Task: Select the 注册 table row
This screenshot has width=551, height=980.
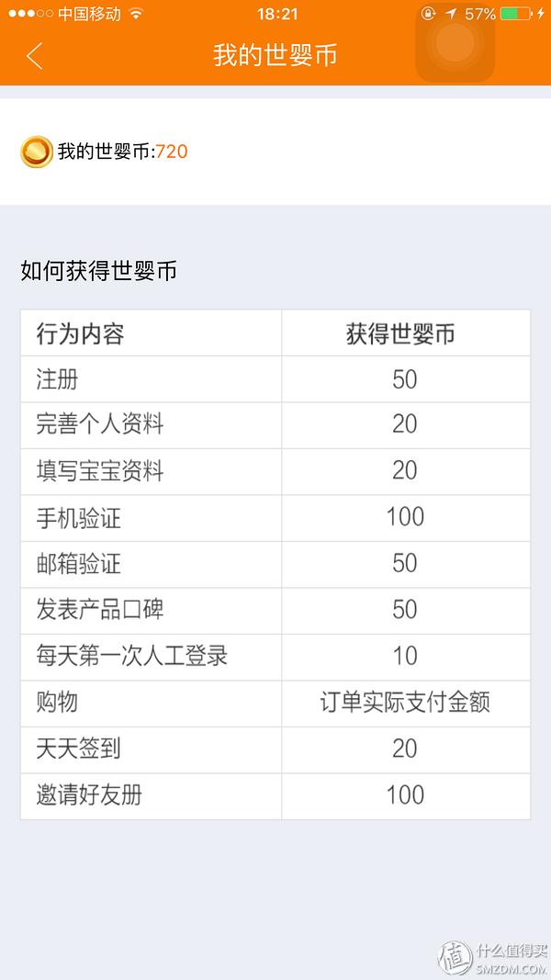Action: click(152, 378)
